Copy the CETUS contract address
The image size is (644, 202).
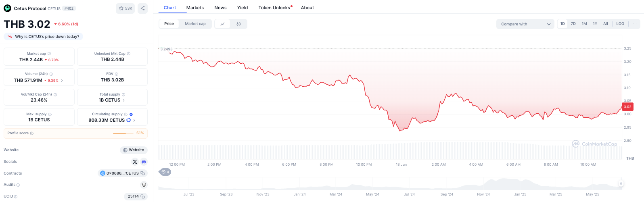[x=142, y=173]
